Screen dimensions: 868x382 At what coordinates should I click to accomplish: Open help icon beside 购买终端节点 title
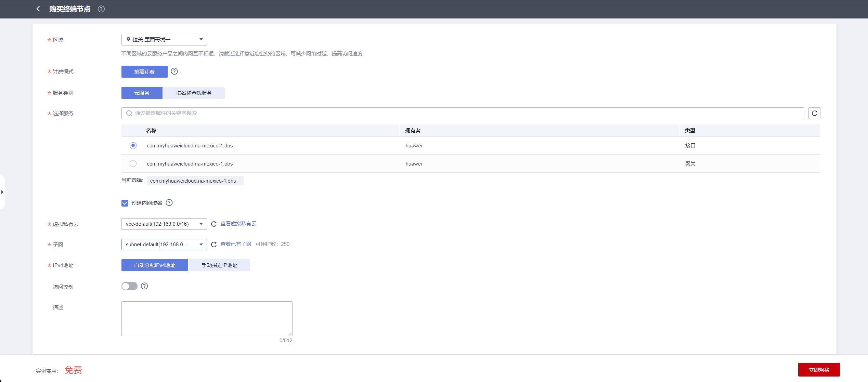[x=101, y=9]
